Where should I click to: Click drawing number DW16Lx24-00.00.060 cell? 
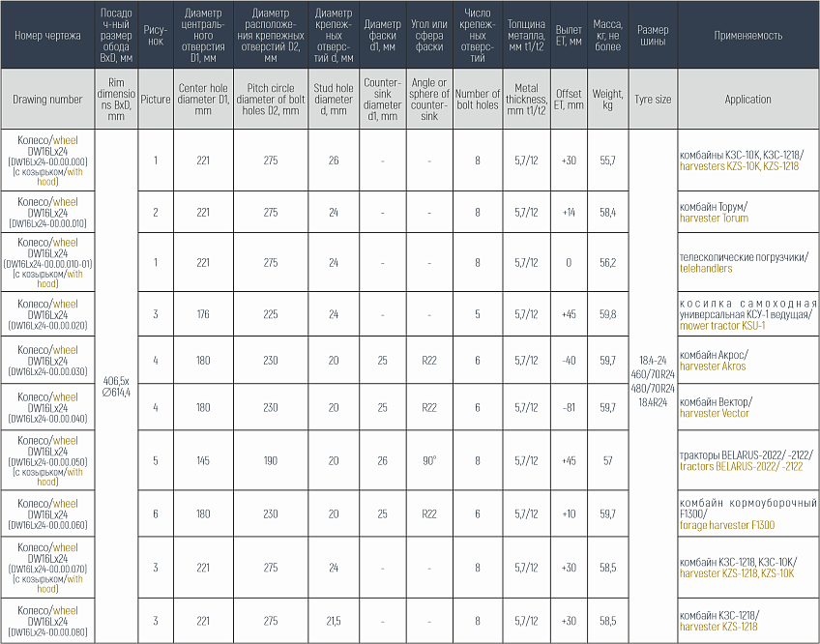[x=47, y=513]
